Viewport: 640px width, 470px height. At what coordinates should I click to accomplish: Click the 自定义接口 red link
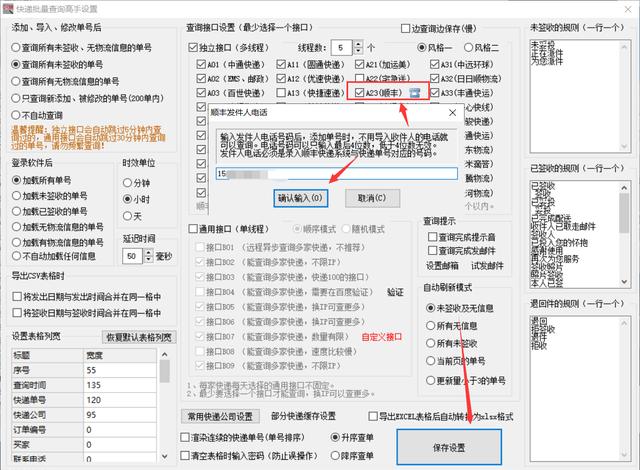383,337
